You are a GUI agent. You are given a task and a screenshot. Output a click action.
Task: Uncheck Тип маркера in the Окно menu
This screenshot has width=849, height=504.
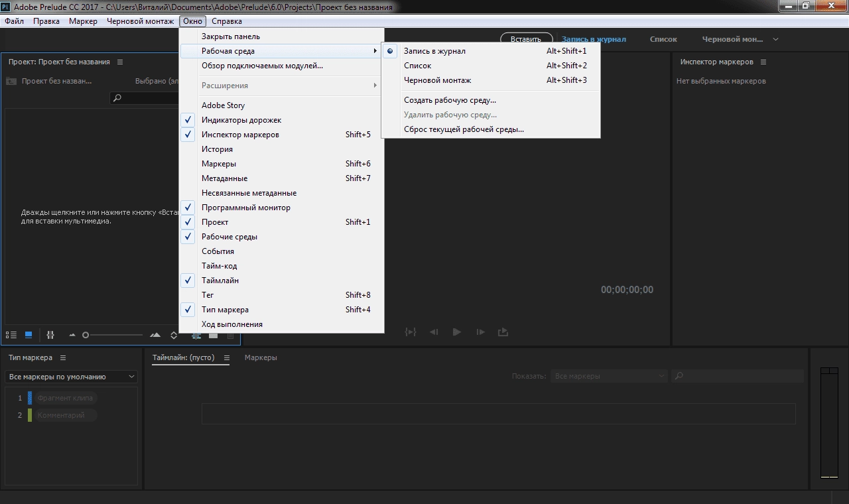point(281,310)
